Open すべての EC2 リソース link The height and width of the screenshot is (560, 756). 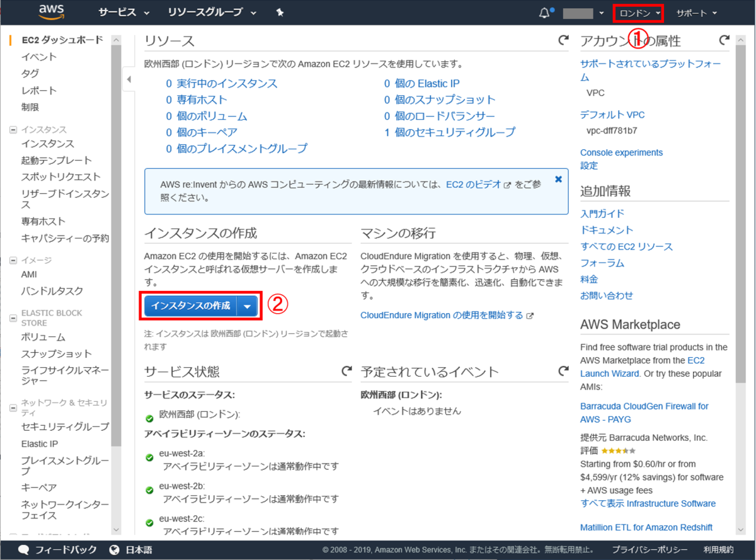click(626, 246)
